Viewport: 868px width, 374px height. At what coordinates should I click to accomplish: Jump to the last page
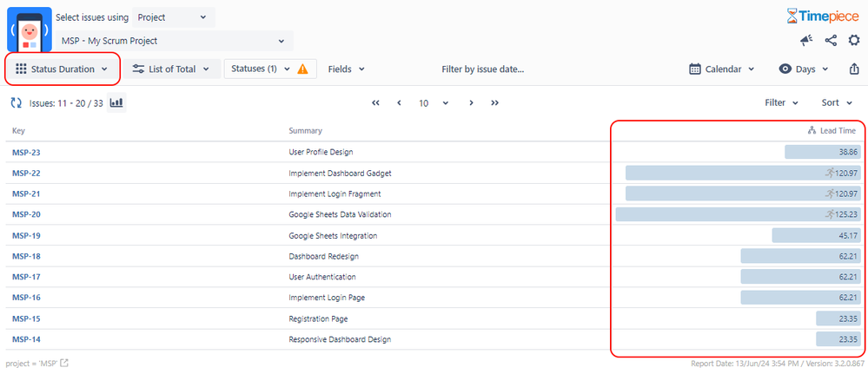[x=495, y=103]
